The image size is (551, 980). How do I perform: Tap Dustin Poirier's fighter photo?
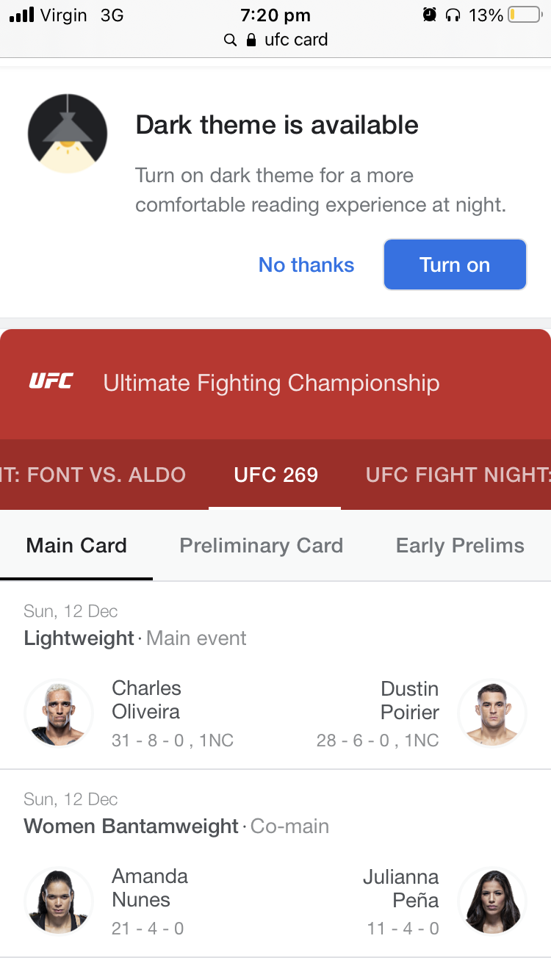tap(492, 713)
